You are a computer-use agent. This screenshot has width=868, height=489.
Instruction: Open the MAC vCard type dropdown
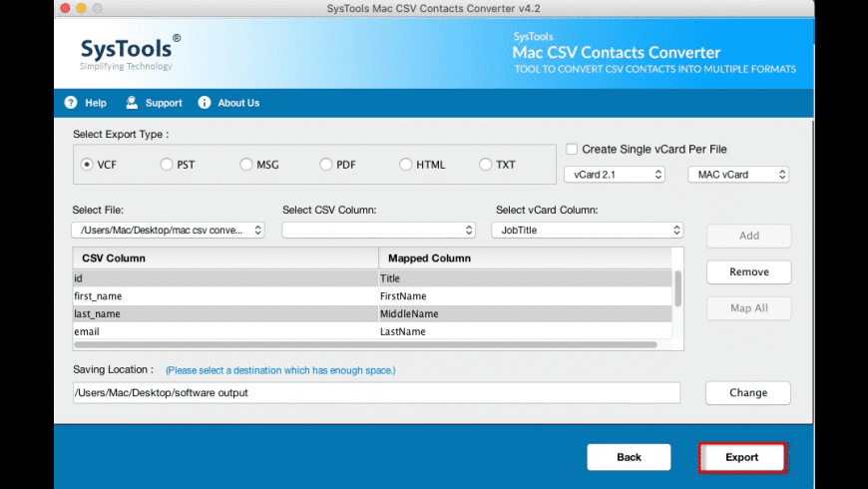click(738, 175)
